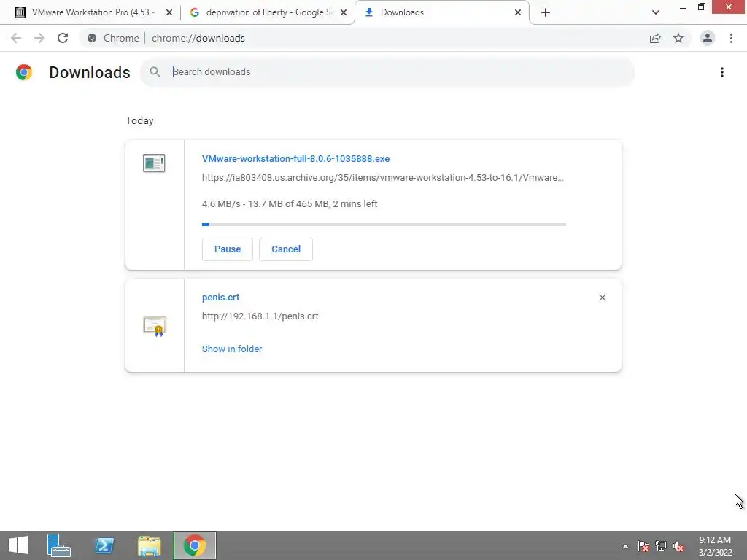Open Chrome's three-dot browser menu
The width and height of the screenshot is (747, 560).
(x=731, y=38)
